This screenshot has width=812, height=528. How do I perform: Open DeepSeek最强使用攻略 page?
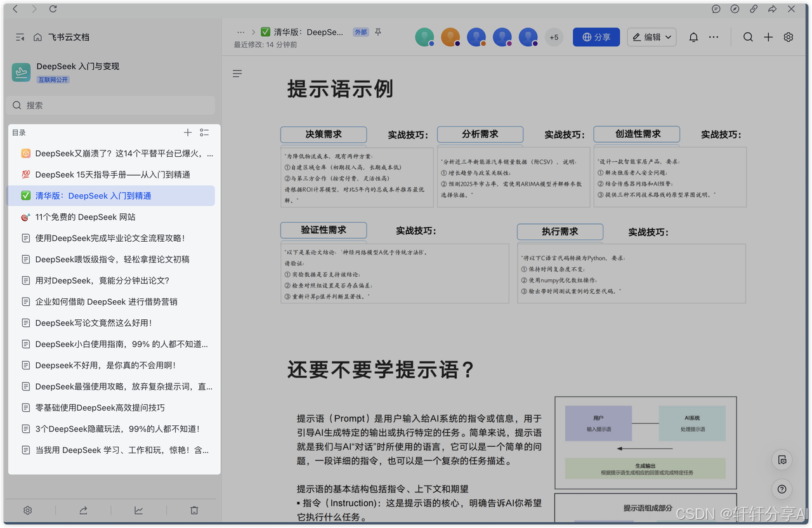[112, 386]
